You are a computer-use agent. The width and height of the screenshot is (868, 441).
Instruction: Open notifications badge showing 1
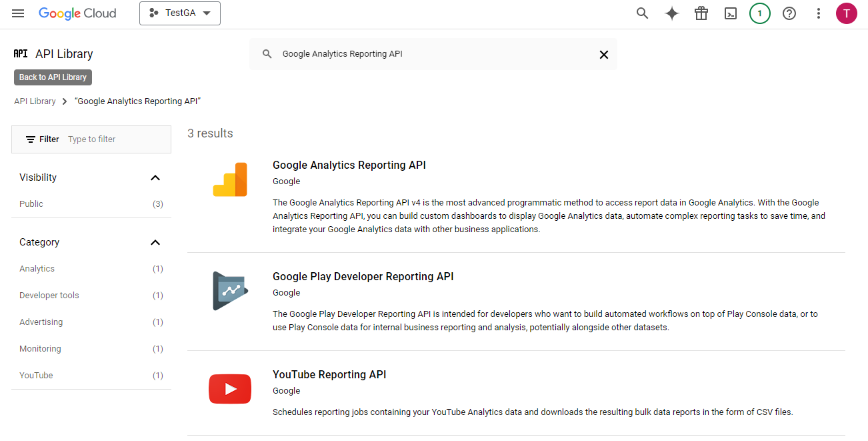point(760,13)
